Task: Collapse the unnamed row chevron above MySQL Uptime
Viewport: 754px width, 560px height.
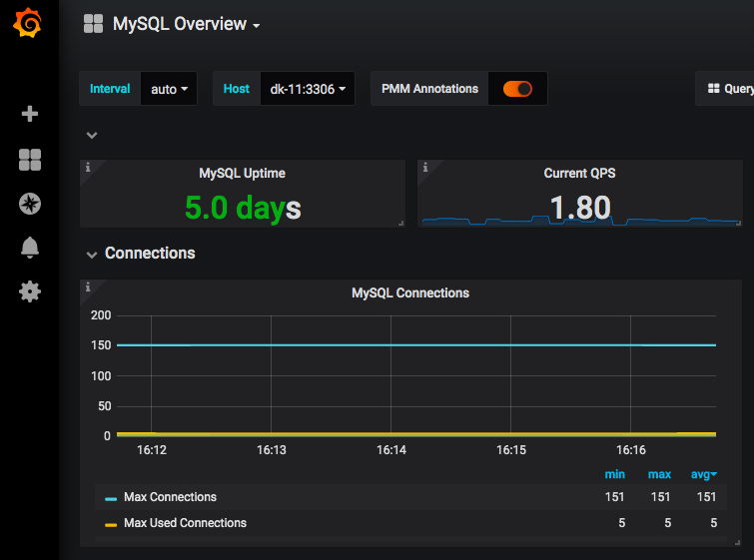Action: click(92, 136)
